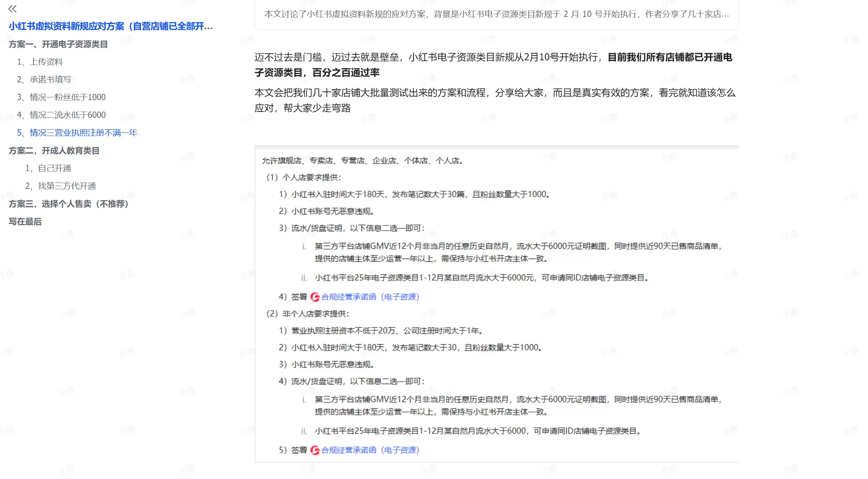Screen dimensions: 868x479
Task: Select 3、情况一粉丝低于1000 in outline
Action: click(61, 97)
